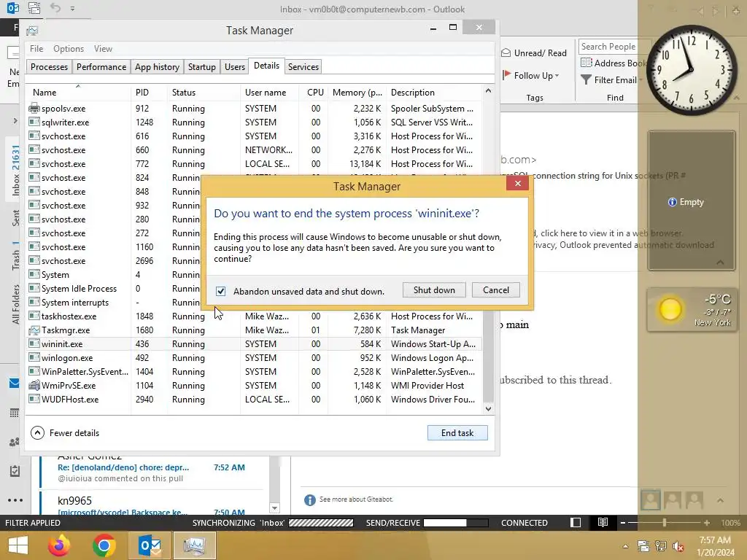Open Filter Email dropdown

(x=611, y=80)
